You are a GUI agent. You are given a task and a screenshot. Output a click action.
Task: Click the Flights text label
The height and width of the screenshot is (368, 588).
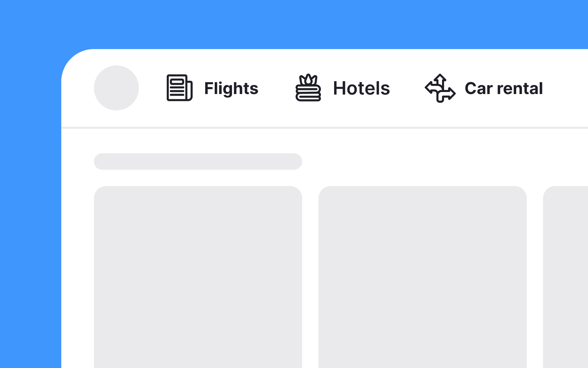(x=231, y=88)
